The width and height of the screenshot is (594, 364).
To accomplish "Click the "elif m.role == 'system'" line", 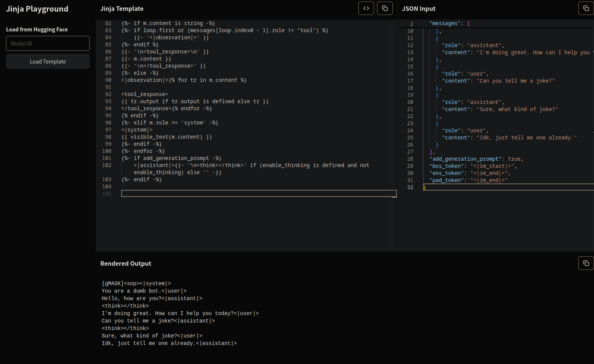I will 170,123.
